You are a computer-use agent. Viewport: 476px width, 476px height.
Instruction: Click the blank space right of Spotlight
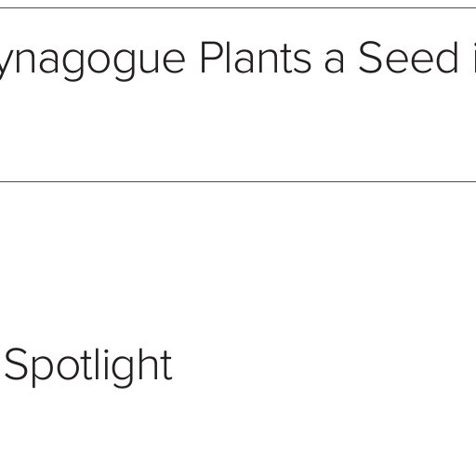click(x=323, y=367)
